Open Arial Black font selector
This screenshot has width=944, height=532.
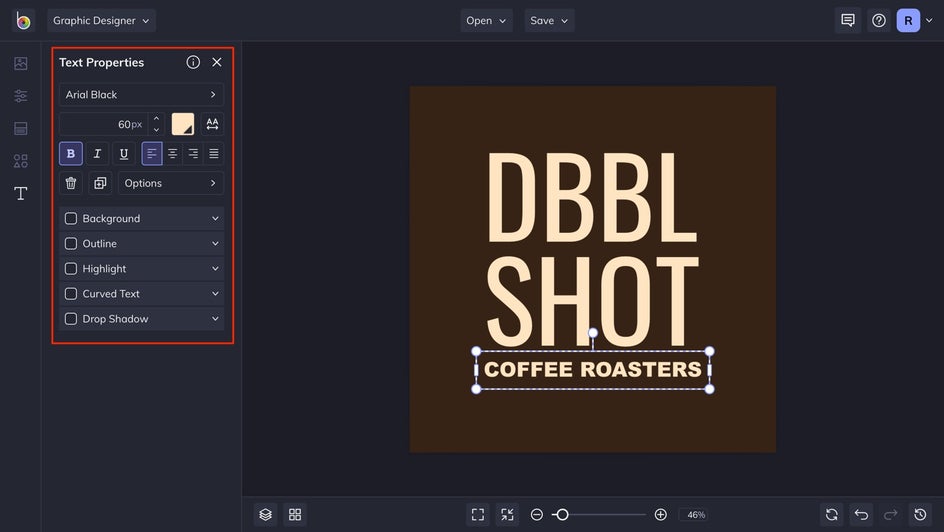tap(141, 94)
